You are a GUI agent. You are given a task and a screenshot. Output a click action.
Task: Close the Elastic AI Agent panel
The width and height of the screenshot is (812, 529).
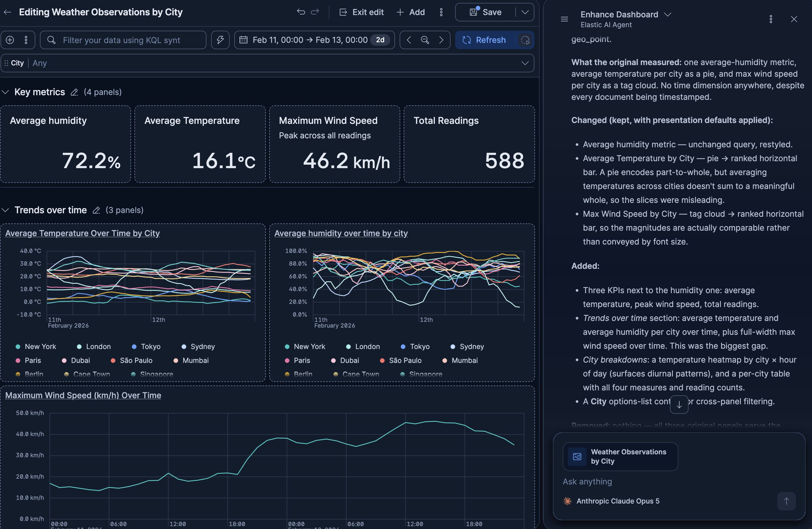point(794,19)
